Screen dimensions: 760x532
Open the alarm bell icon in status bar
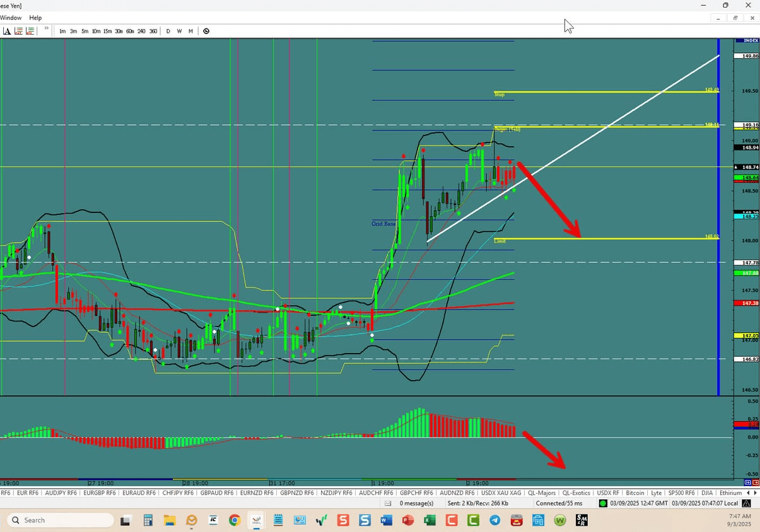pos(745,503)
